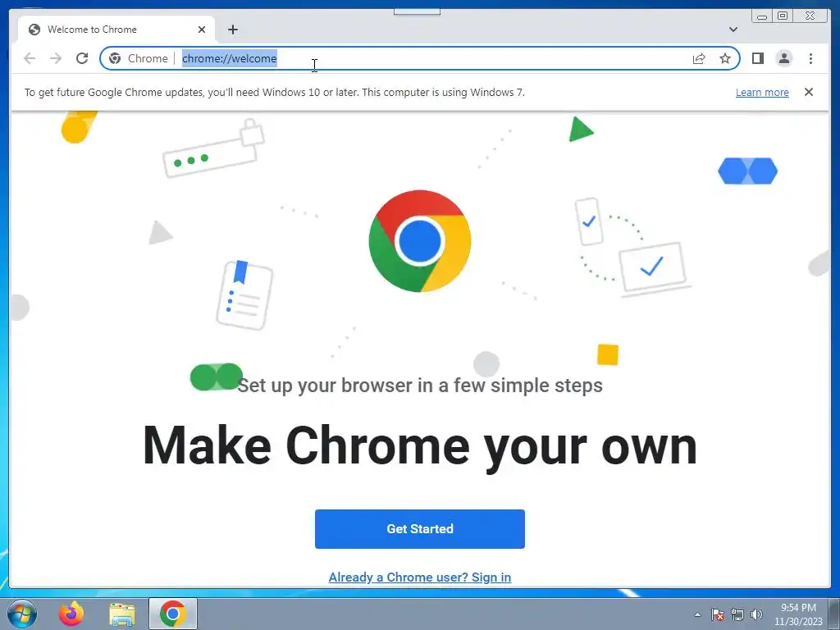Click the Chrome label in the address bar
Image resolution: width=840 pixels, height=630 pixels.
148,58
